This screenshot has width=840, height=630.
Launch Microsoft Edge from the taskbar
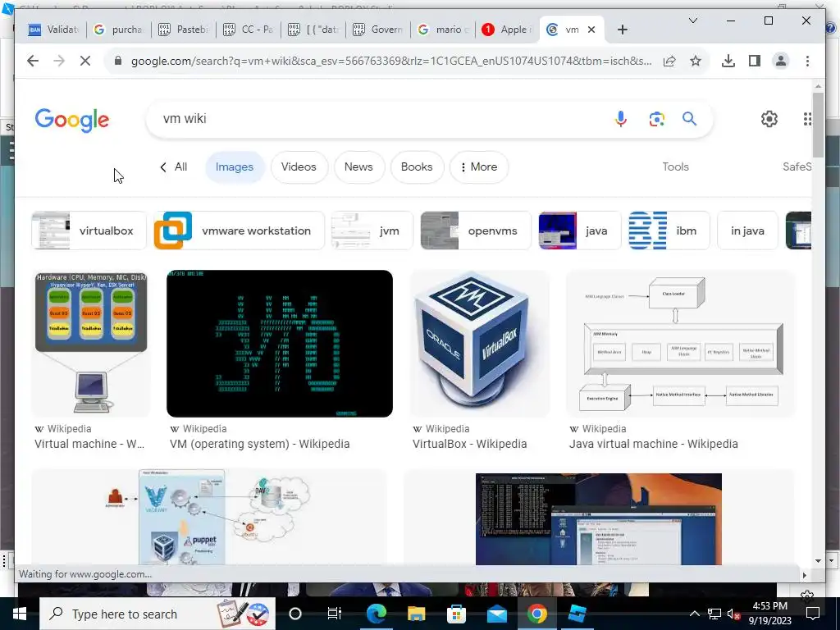click(376, 614)
